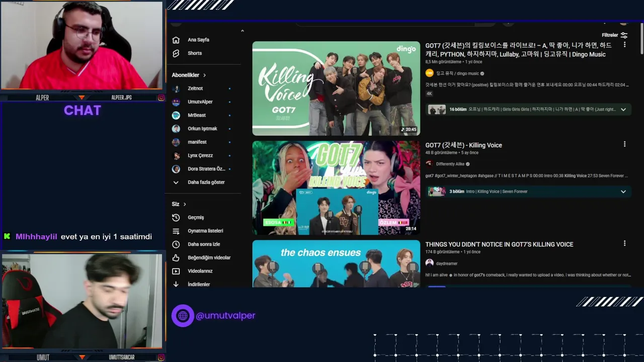Open the Zeitnot channel avatar
The image size is (644, 362).
176,88
